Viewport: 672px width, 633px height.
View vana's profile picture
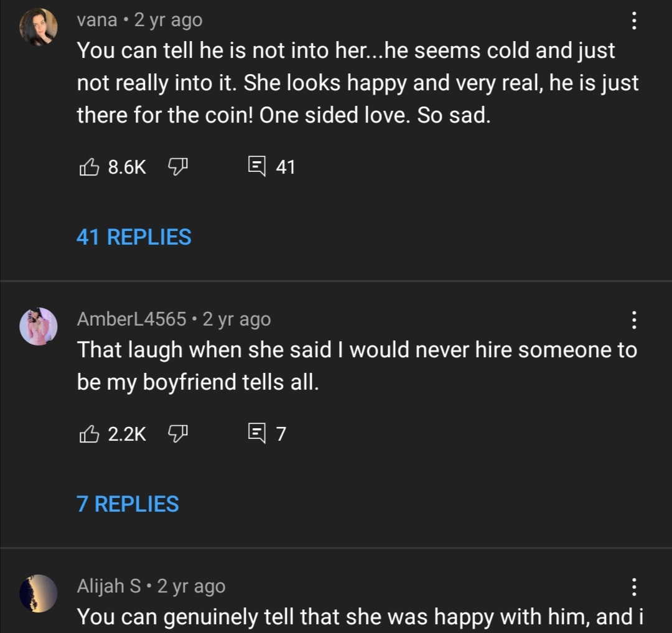[x=39, y=27]
